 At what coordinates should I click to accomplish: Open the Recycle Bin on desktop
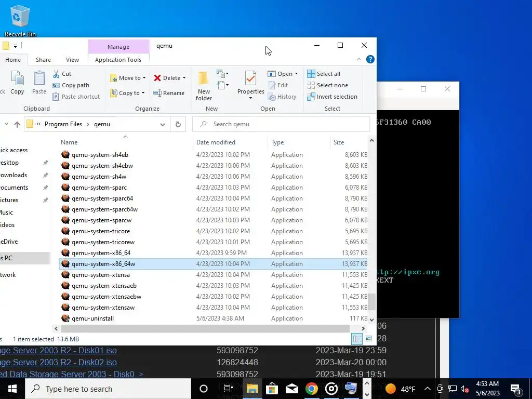pos(20,20)
